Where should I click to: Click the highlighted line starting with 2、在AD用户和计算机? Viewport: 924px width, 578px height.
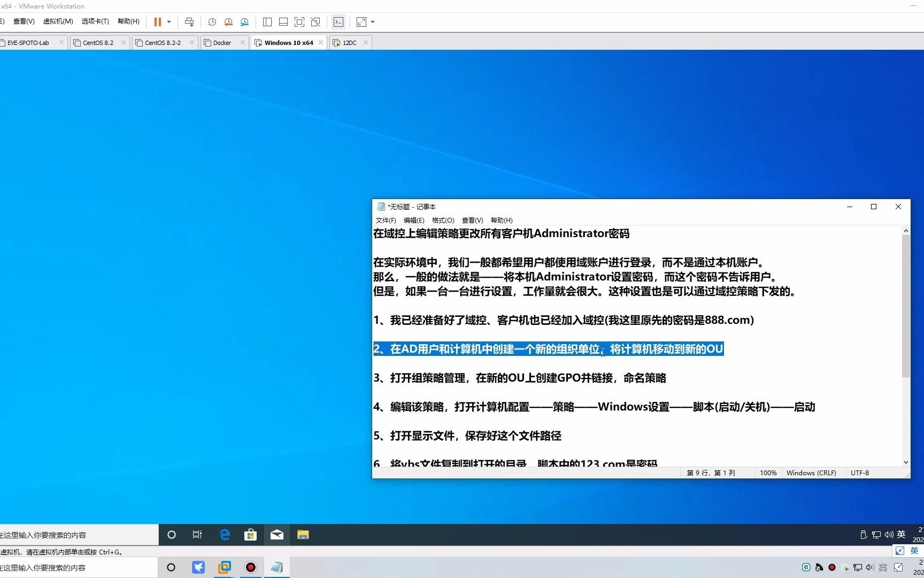[x=548, y=349]
